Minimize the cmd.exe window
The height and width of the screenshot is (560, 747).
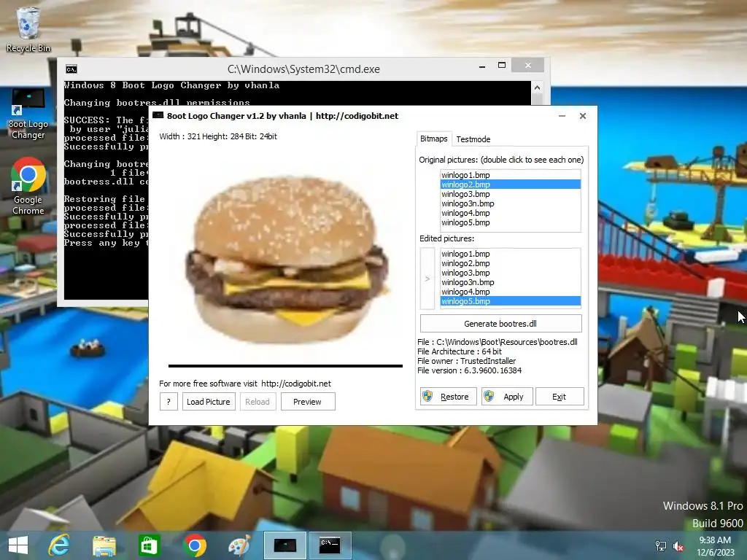click(482, 66)
